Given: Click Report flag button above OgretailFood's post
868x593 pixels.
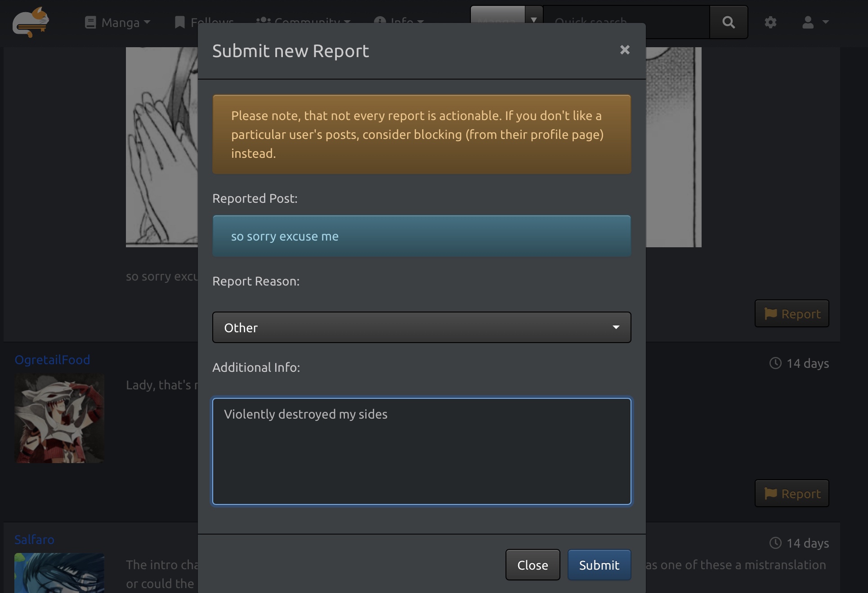Looking at the screenshot, I should click(x=792, y=313).
